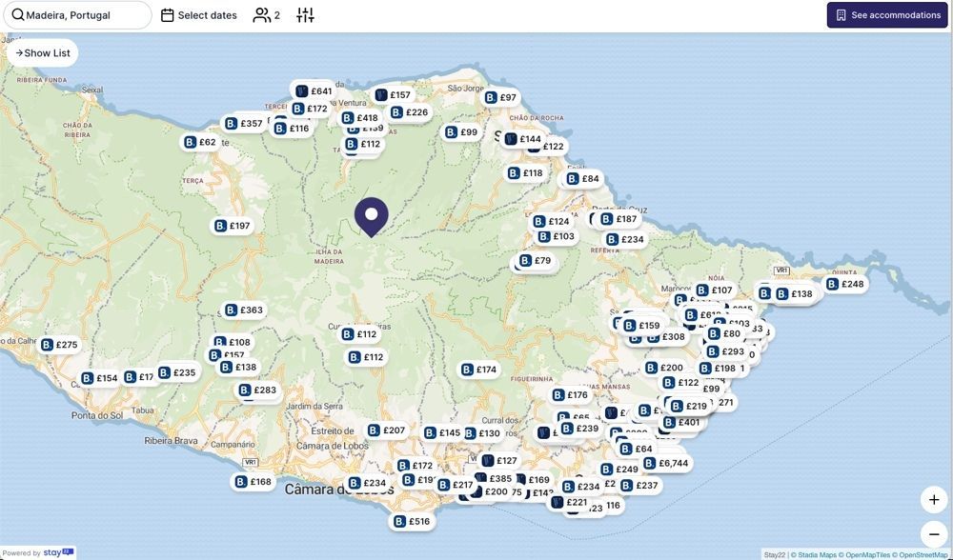The image size is (953, 560).
Task: Click the guests count icon showing 2
Action: [266, 15]
